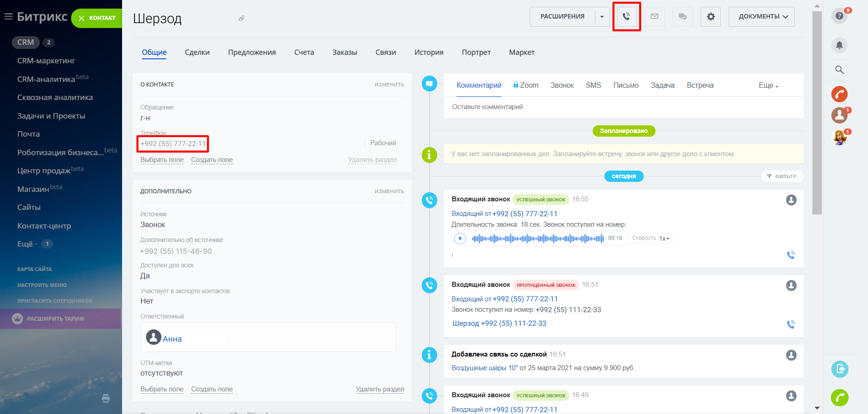Expand the Документы dropdown
868x414 pixels.
761,17
